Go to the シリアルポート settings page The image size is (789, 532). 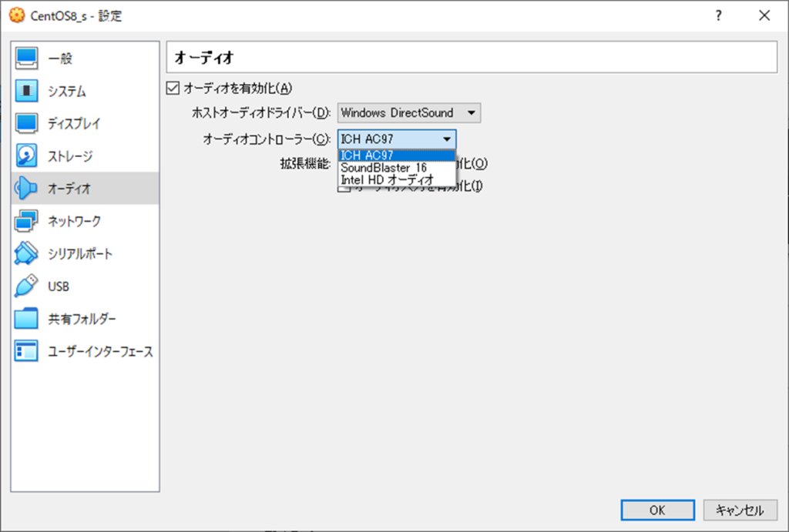pos(85,253)
